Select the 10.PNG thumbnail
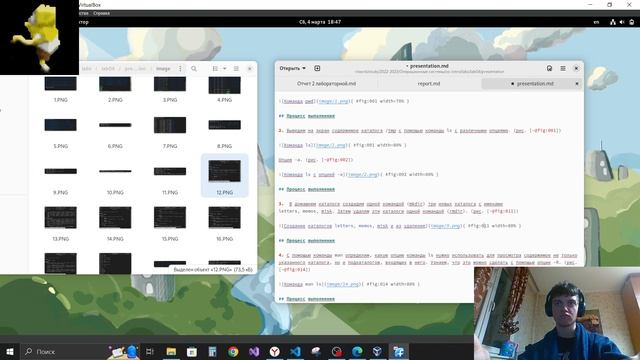Viewport: 640px width, 360px height. tap(115, 171)
